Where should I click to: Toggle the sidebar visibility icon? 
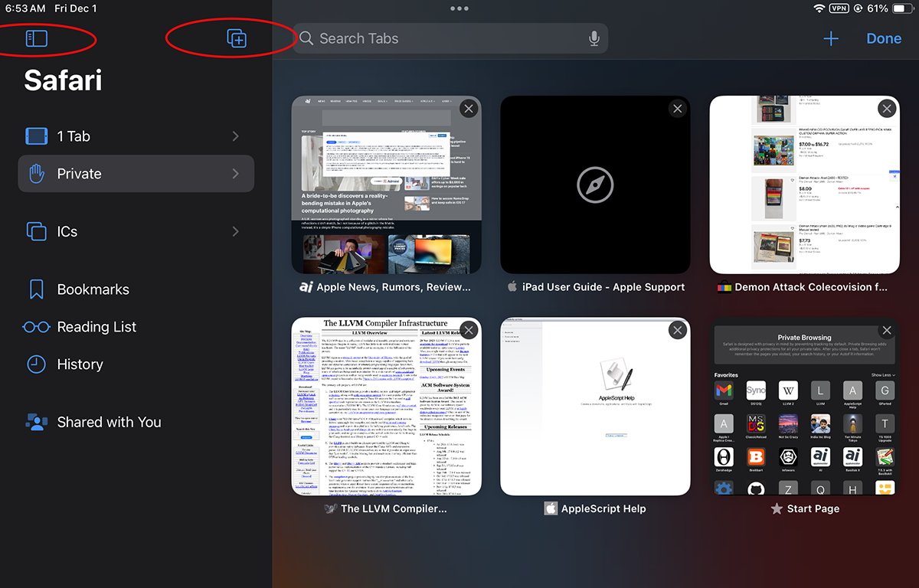pos(36,38)
